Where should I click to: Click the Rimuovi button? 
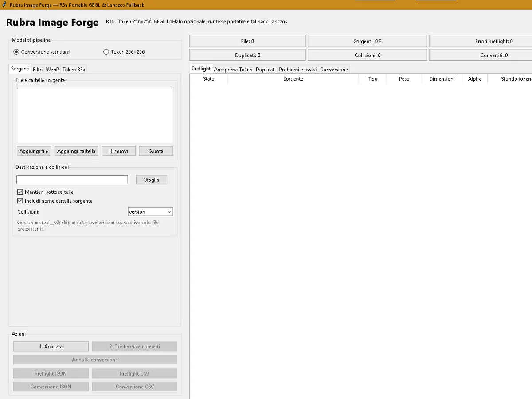(x=118, y=151)
